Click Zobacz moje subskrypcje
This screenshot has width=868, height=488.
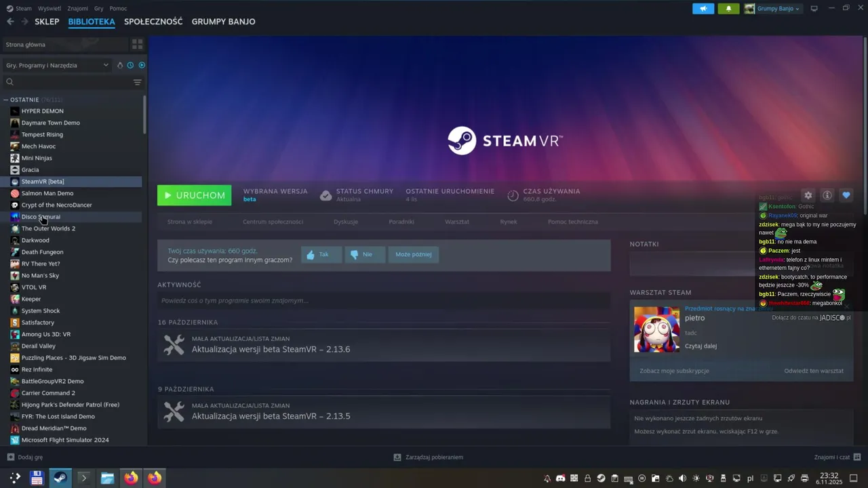pos(674,371)
